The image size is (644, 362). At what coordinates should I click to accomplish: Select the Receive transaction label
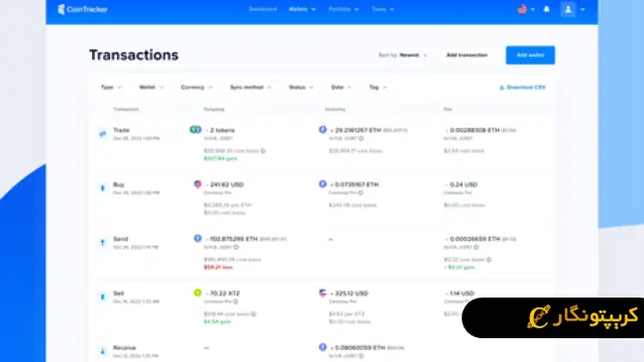[x=125, y=347]
